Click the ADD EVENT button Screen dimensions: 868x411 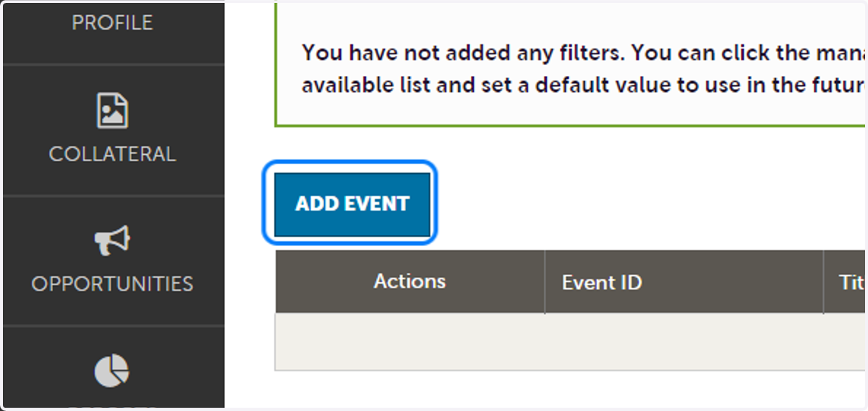[x=352, y=203]
